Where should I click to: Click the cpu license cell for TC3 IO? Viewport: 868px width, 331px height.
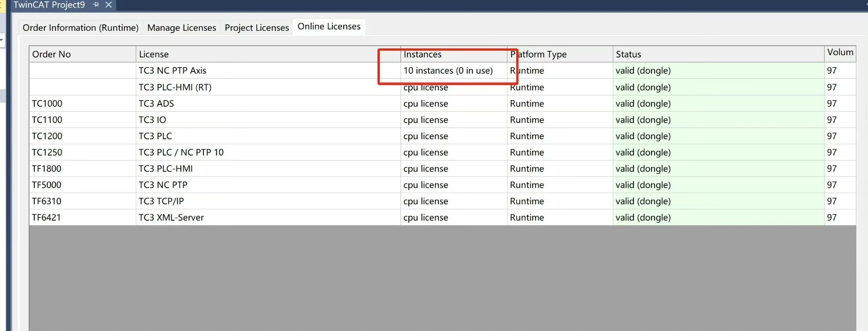pyautogui.click(x=454, y=120)
